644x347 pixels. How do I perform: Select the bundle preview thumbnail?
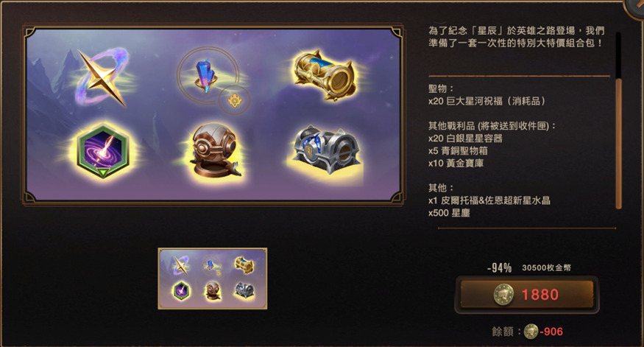pyautogui.click(x=213, y=278)
